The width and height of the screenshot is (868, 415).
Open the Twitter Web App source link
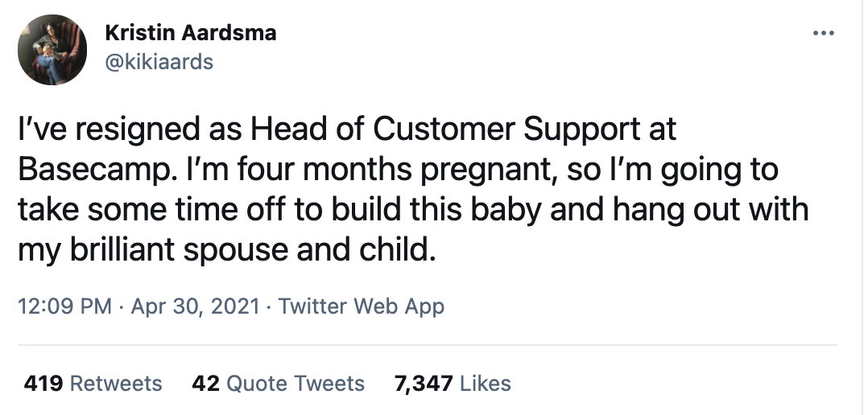coord(361,306)
